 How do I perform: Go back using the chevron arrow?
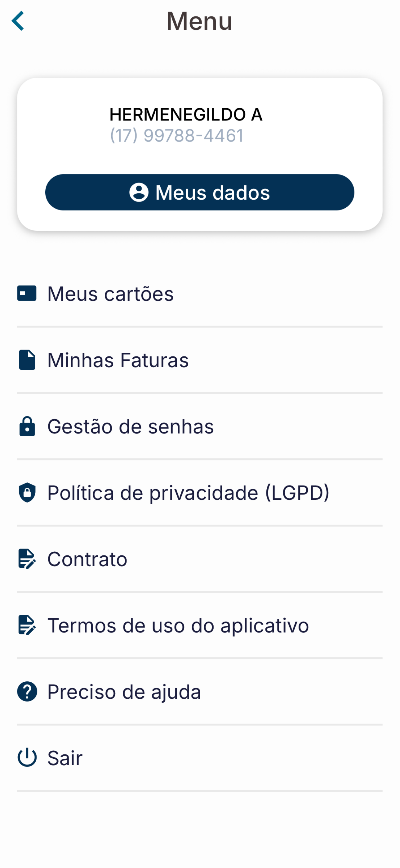[18, 21]
